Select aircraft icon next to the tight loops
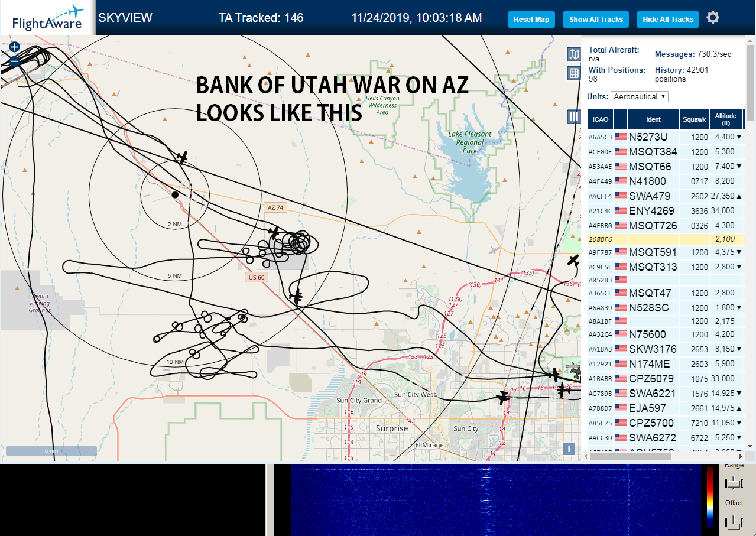 pos(274,232)
